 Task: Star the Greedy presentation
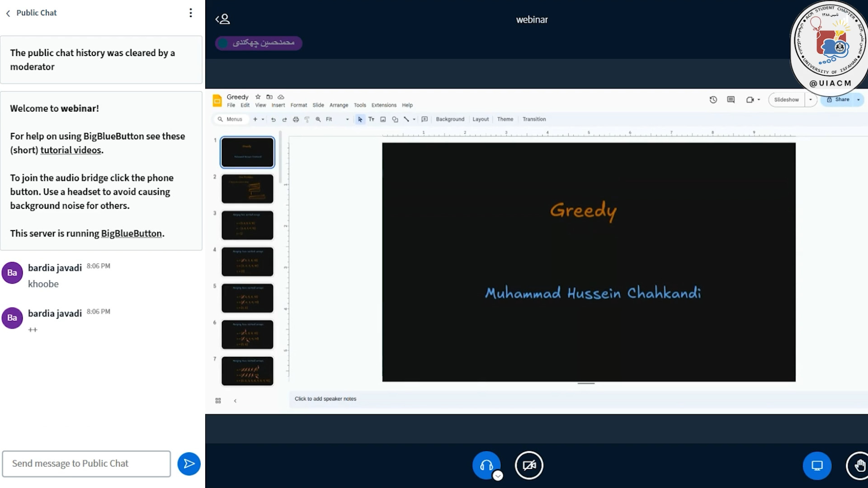tap(258, 97)
